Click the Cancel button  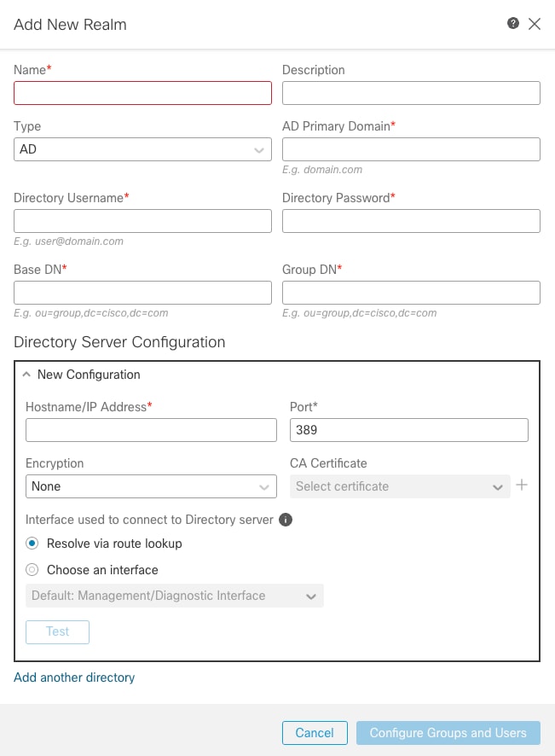pos(315,732)
